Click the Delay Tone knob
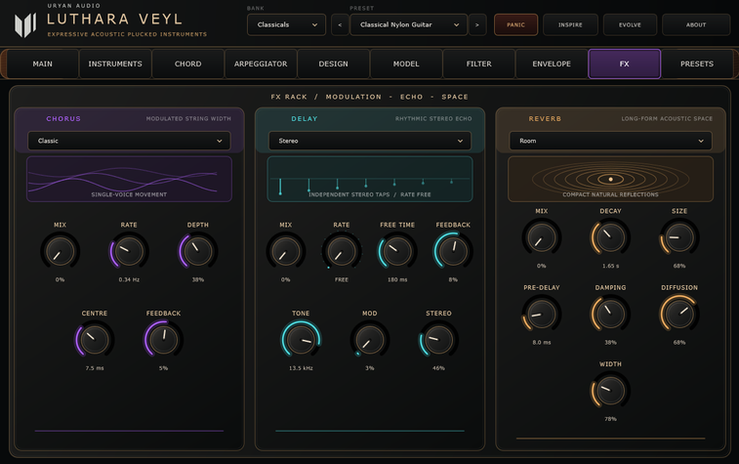The width and height of the screenshot is (739, 464). click(x=301, y=339)
